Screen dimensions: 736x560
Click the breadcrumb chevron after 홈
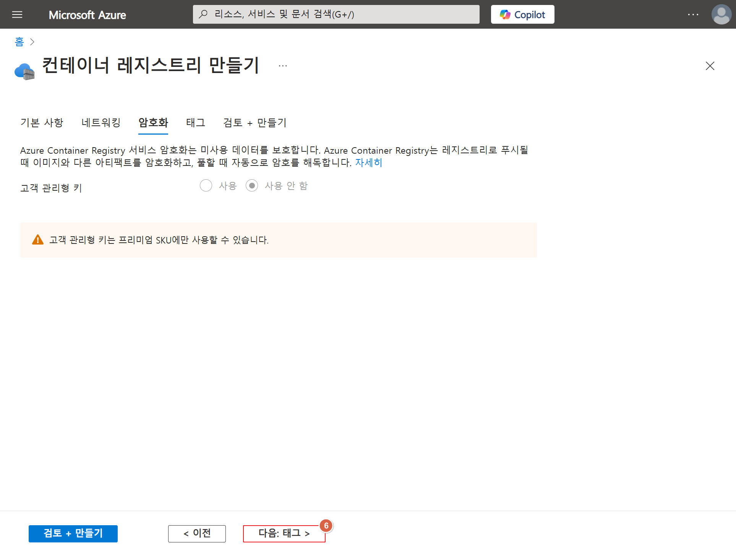coord(32,42)
